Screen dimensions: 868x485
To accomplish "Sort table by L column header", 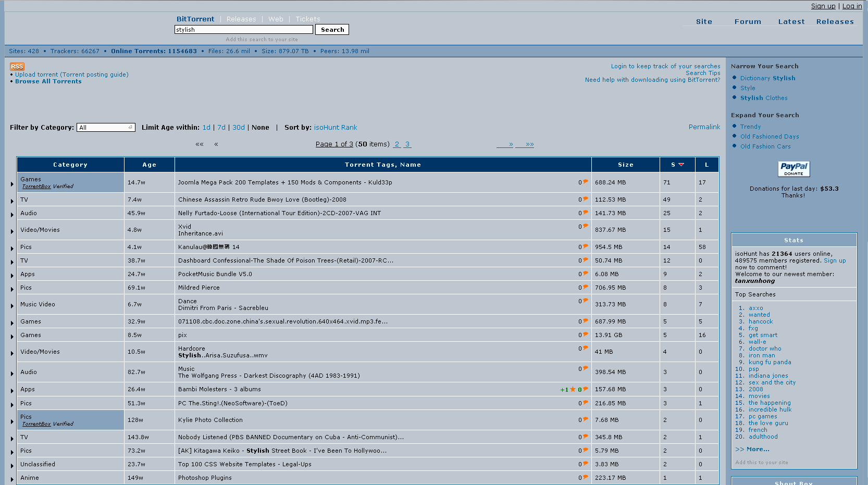I will (x=706, y=165).
